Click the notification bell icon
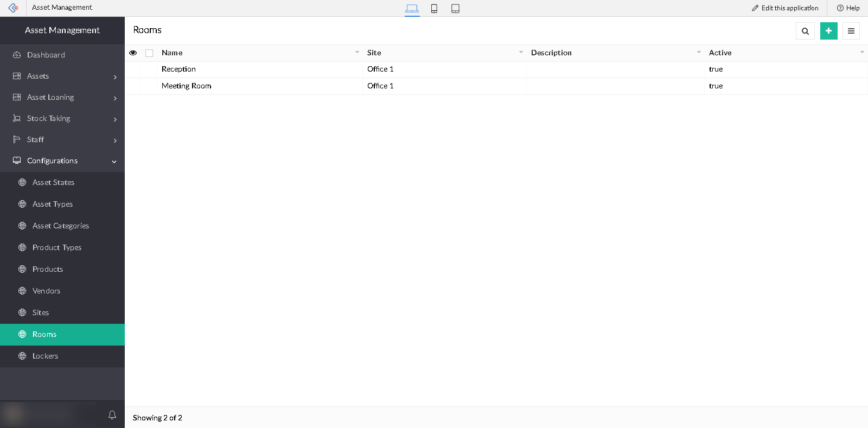This screenshot has height=428, width=868. click(112, 415)
